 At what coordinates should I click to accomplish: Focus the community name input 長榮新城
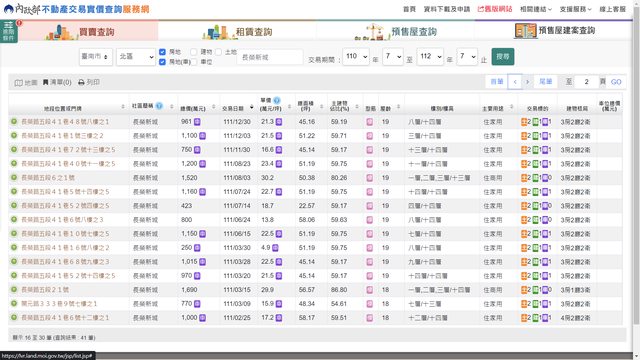pos(270,57)
